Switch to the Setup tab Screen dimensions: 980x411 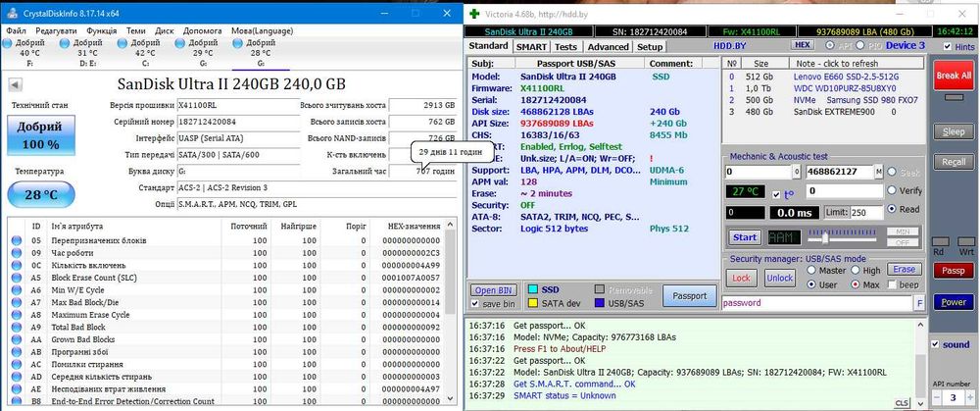tap(650, 47)
